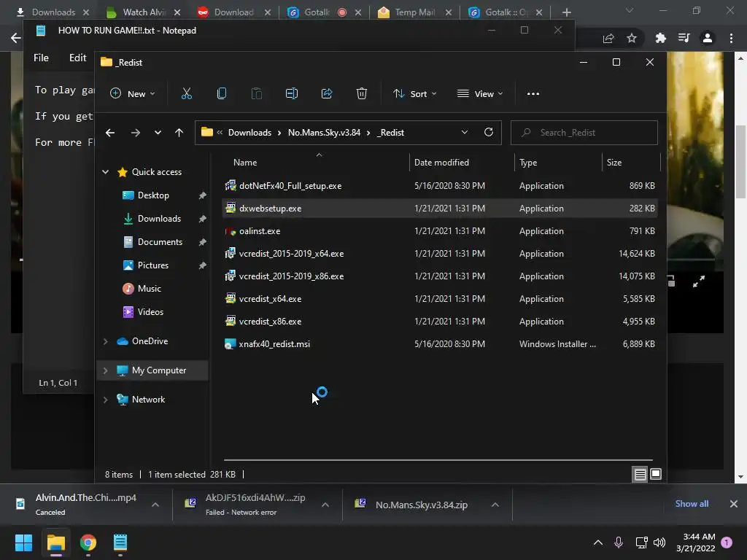747x560 pixels.
Task: Open the Windows Start menu
Action: pos(23,542)
